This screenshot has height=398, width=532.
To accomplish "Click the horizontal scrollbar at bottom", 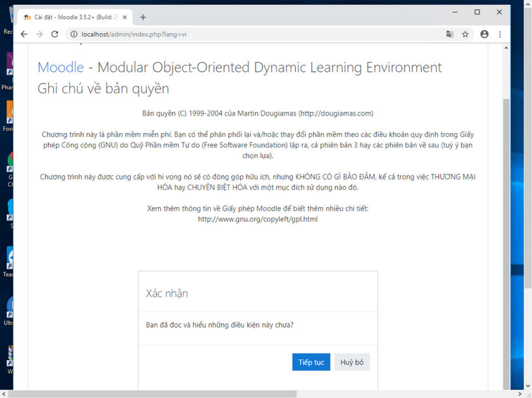I will coord(153,394).
